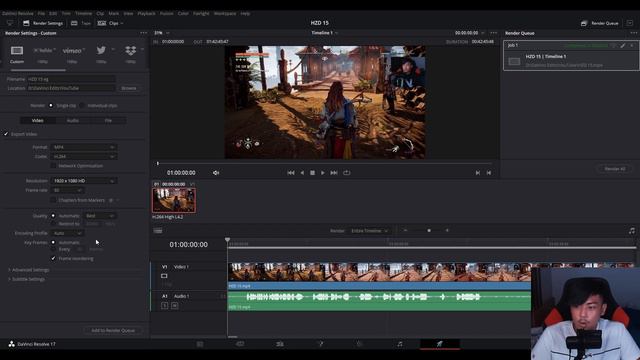Edit Job 1 with the pencil icon

[x=623, y=45]
